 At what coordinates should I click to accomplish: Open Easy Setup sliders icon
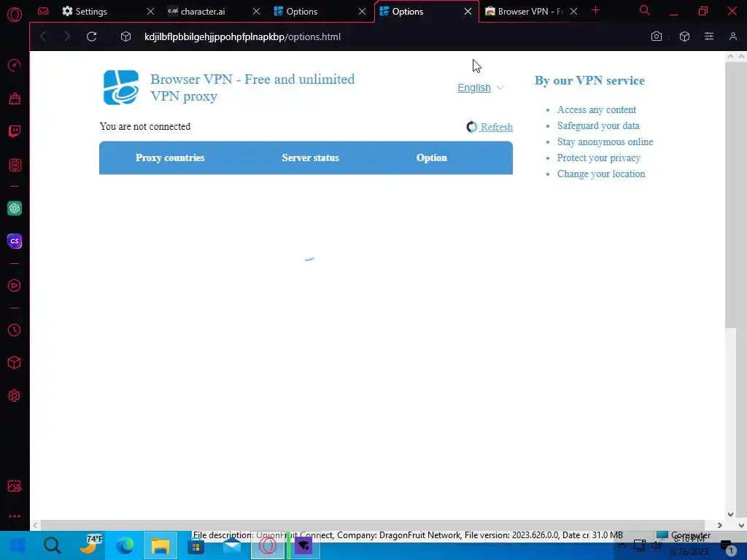tap(709, 36)
